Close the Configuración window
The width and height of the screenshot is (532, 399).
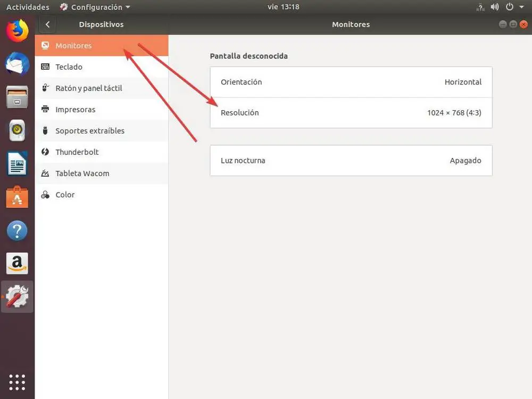click(523, 24)
